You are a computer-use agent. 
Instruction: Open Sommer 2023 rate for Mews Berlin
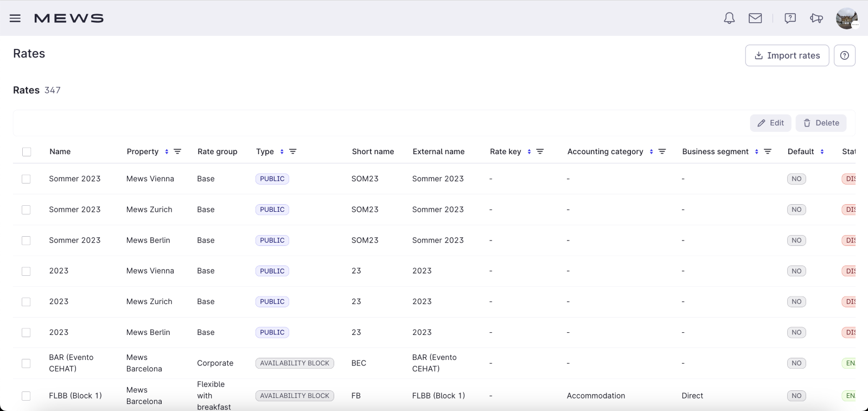75,240
